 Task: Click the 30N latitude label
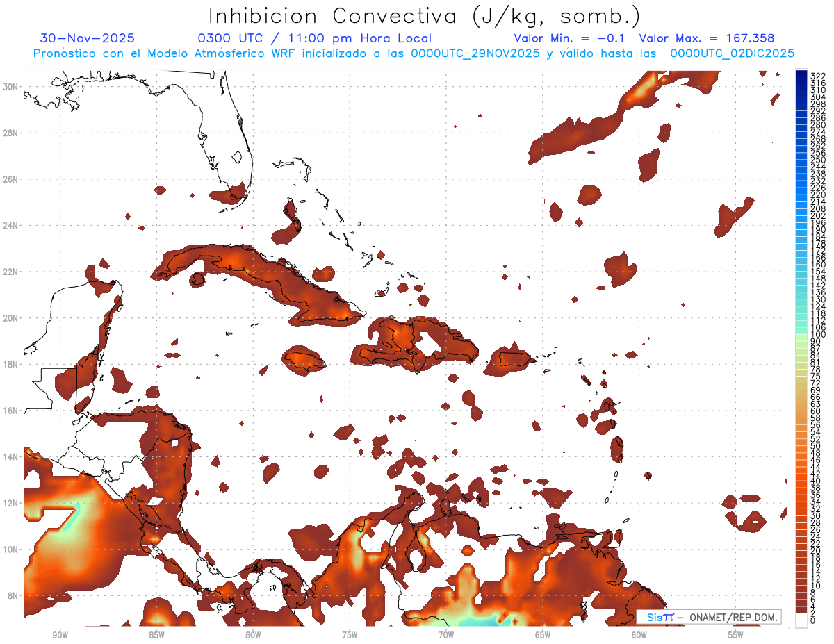point(11,87)
